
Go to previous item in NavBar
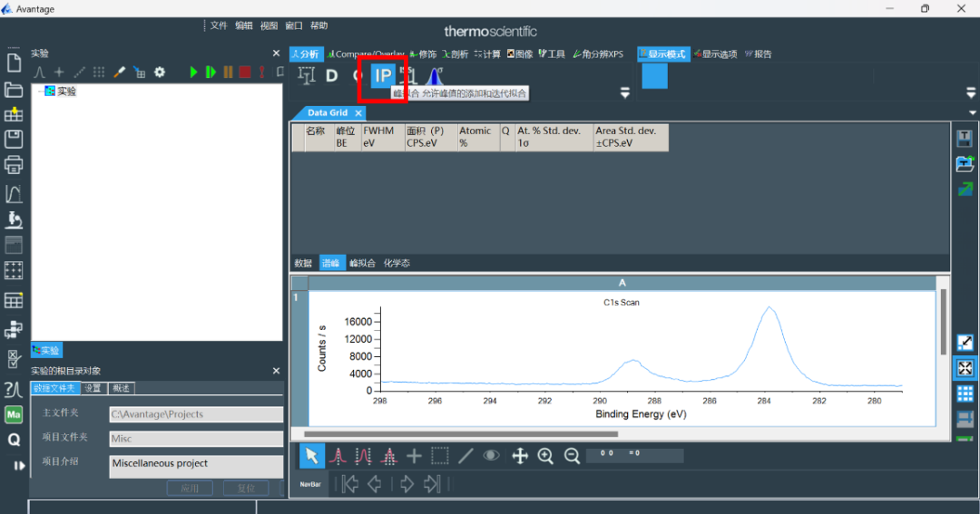click(375, 484)
